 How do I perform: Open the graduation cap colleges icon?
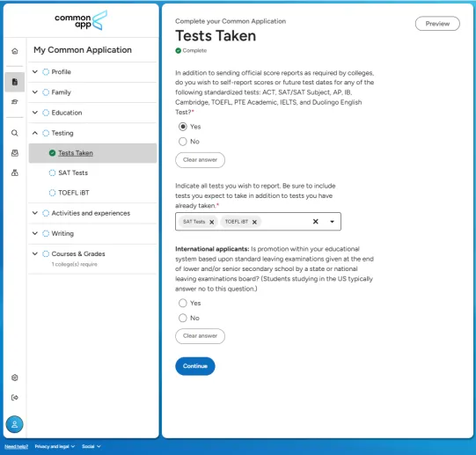pos(15,102)
